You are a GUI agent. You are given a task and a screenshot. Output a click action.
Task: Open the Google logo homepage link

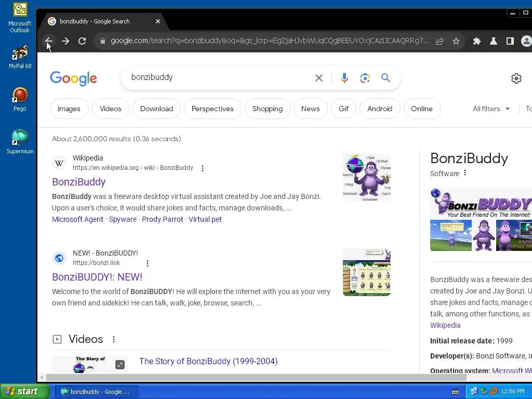[74, 78]
